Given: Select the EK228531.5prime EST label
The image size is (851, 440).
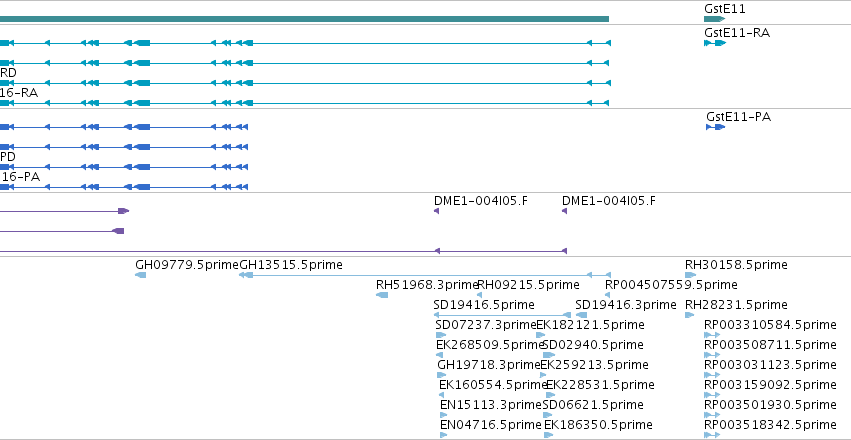Looking at the screenshot, I should pos(600,385).
